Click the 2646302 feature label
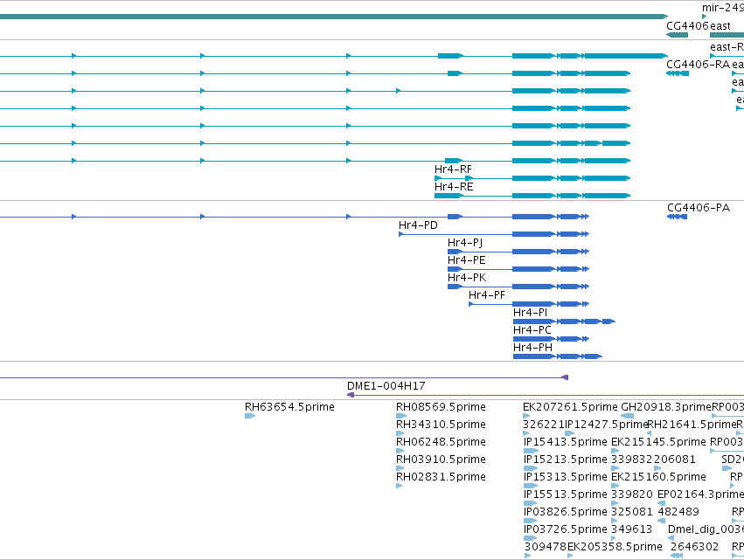 coord(695,547)
